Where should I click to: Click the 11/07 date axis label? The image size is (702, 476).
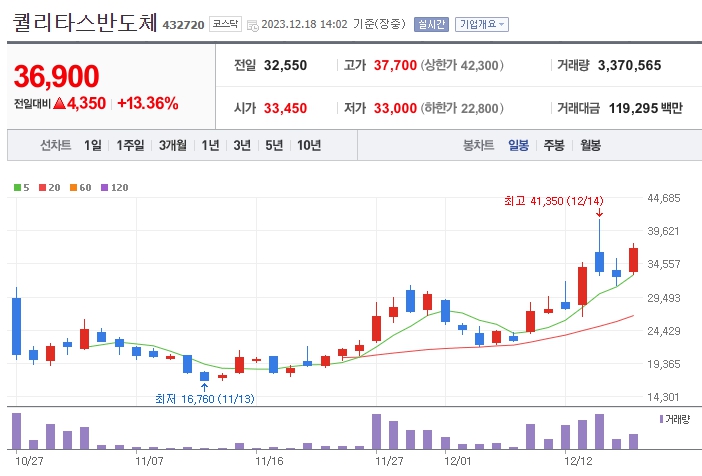point(149,461)
